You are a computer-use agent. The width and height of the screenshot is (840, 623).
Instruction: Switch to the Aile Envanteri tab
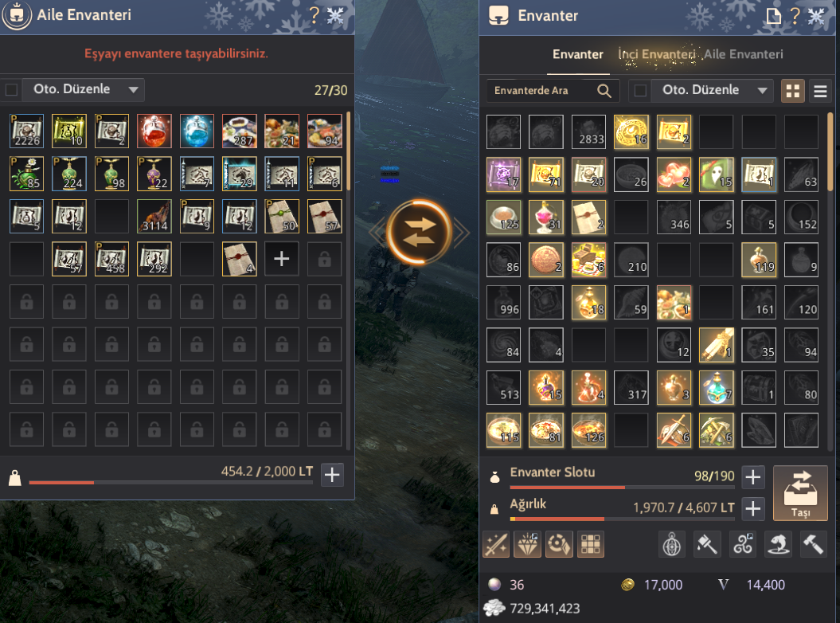click(743, 54)
